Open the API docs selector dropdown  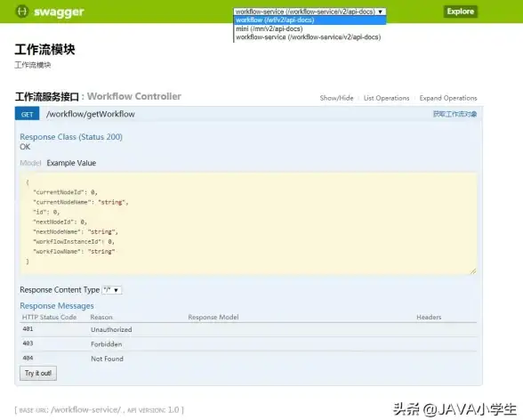tap(310, 12)
